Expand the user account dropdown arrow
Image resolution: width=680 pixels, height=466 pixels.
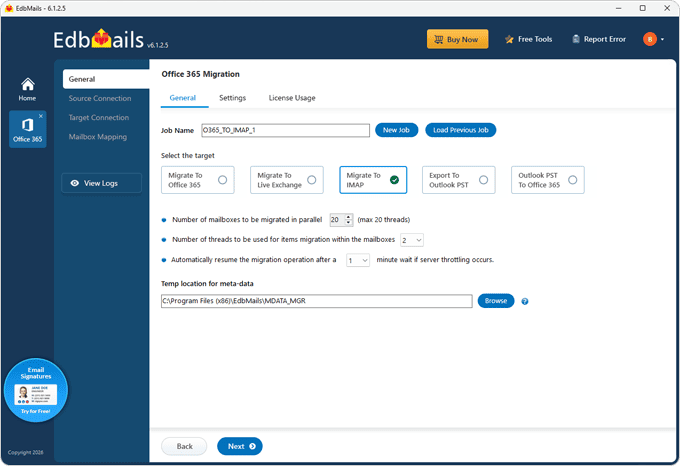coord(663,39)
